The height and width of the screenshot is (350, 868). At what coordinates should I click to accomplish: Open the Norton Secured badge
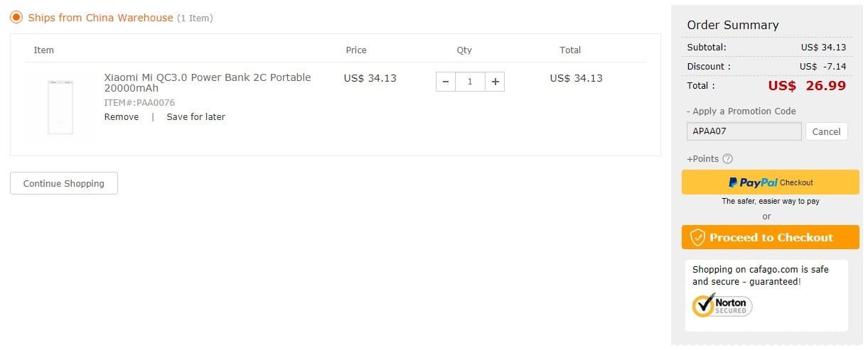(722, 305)
